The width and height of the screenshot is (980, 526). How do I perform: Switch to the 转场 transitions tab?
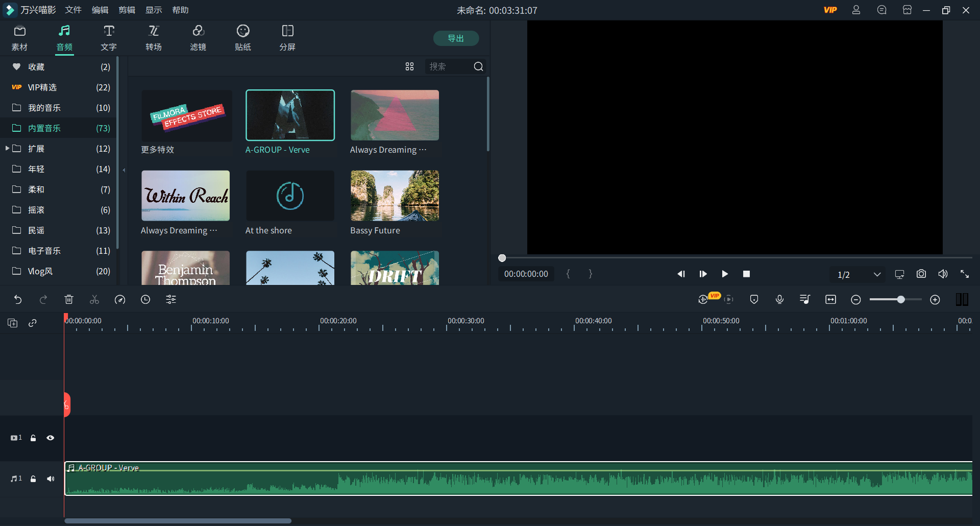point(154,38)
